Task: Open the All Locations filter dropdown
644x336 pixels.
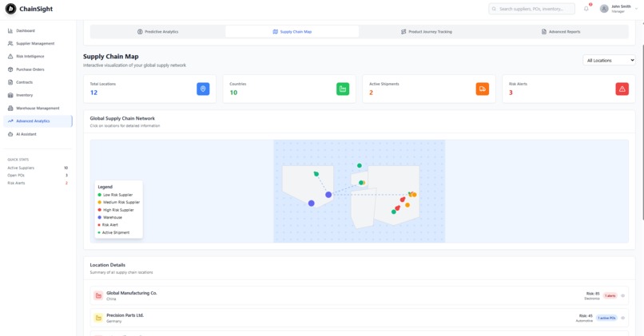Action: pyautogui.click(x=609, y=61)
